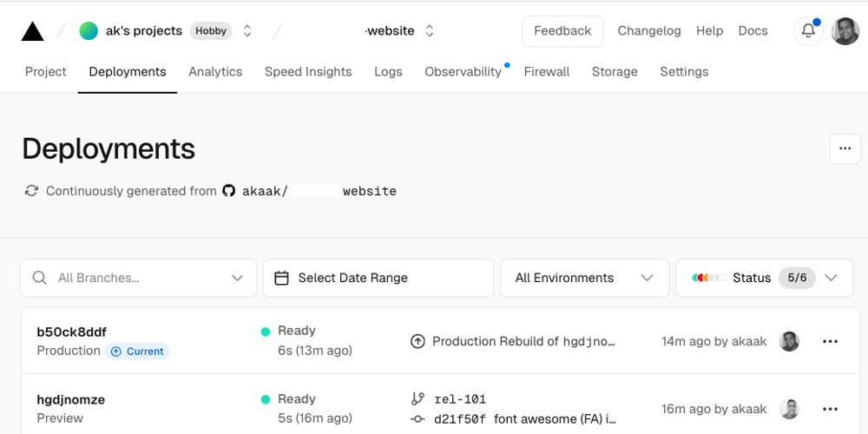This screenshot has width=868, height=434.
Task: Click the 5s (16m ago) duration text
Action: [315, 418]
